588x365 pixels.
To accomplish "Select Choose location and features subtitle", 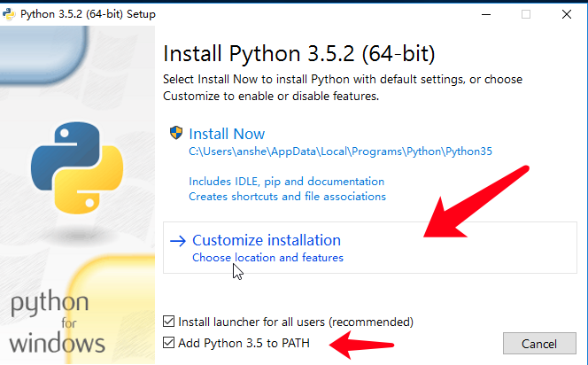I will pyautogui.click(x=267, y=258).
